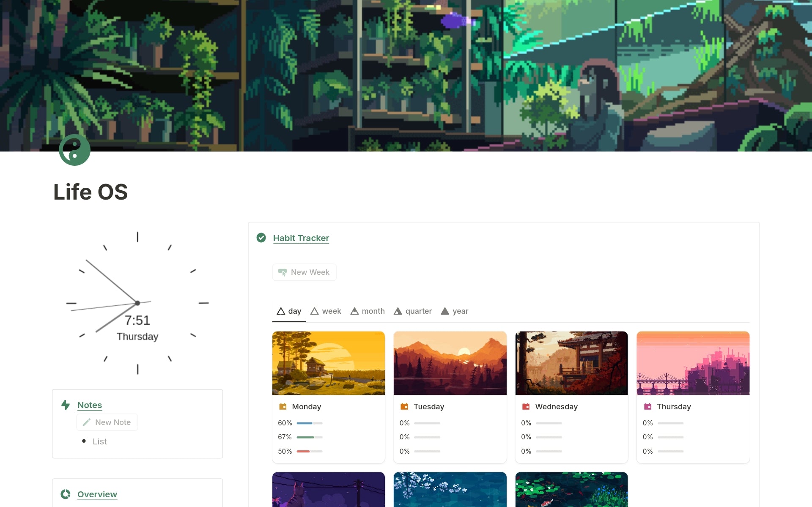Click the cursor icon in New Week button
The width and height of the screenshot is (812, 507).
(283, 272)
